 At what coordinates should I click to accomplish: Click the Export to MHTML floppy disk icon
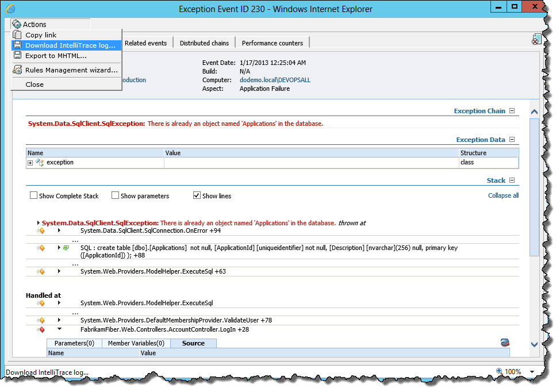click(x=17, y=56)
